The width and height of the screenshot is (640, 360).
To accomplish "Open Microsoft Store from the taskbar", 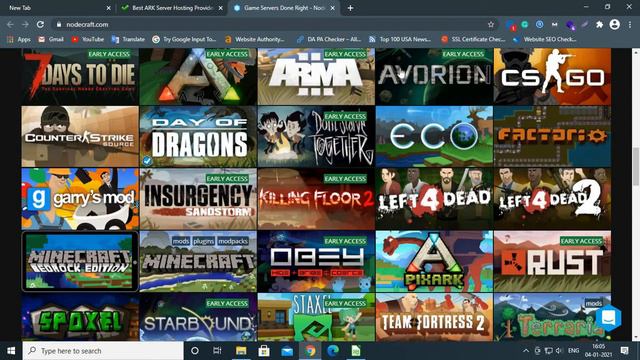I will coord(264,351).
